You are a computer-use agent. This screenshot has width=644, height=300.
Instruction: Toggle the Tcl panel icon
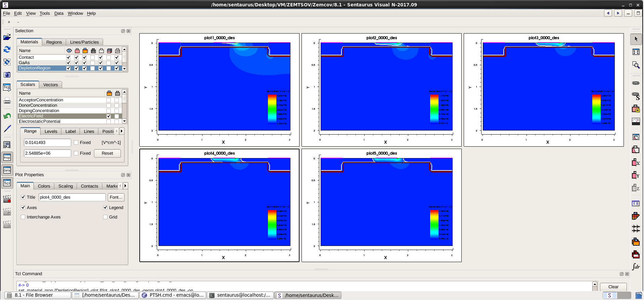click(x=7, y=183)
